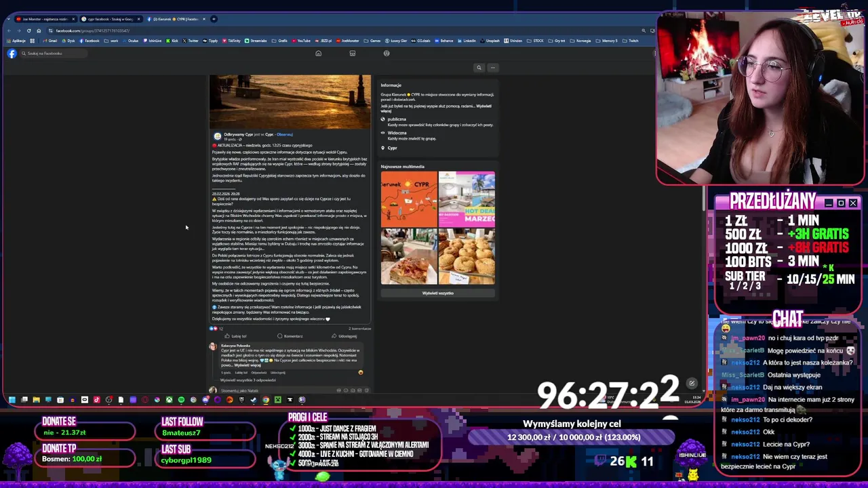Show 'Wyświetl wszystkie 3 odpowiedzi' replies
The height and width of the screenshot is (488, 868).
click(248, 380)
